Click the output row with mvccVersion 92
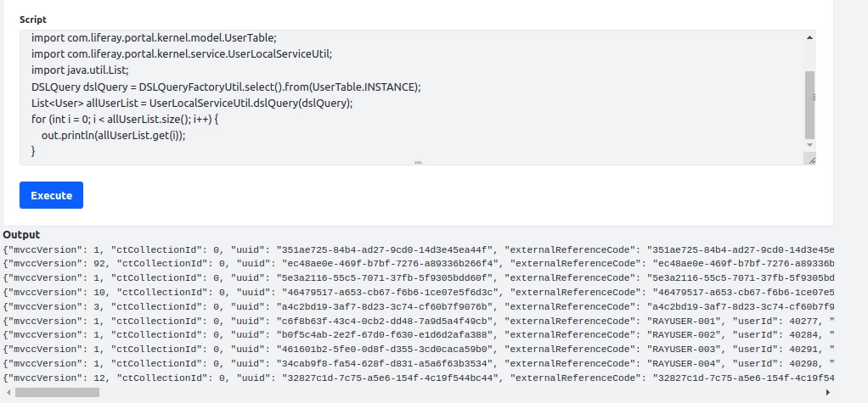Screen dimensions: 868x403 pos(419,264)
